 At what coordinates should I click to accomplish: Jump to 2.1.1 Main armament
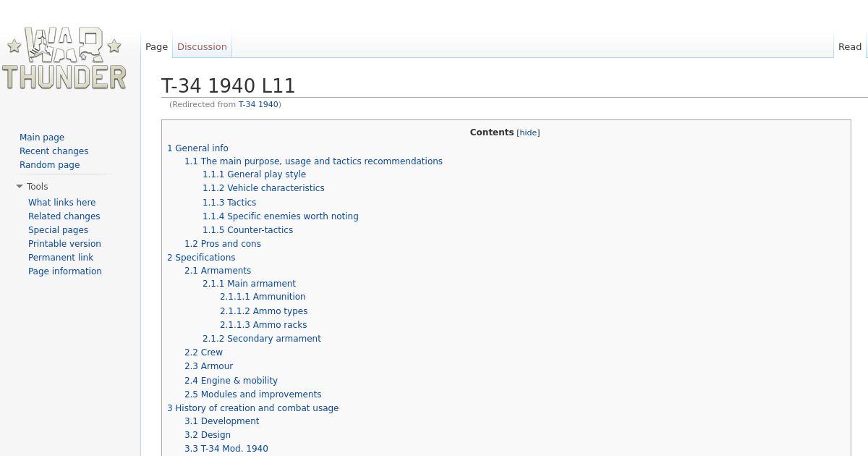coord(249,284)
